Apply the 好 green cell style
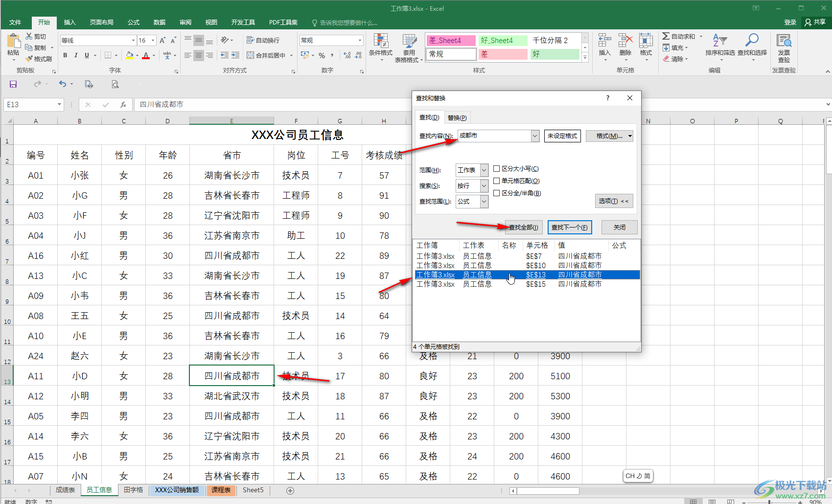 555,54
